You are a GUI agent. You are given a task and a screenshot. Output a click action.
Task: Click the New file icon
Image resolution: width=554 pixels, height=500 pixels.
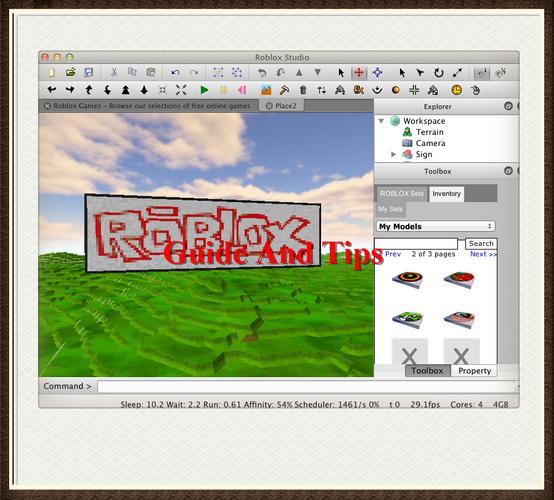pyautogui.click(x=52, y=73)
